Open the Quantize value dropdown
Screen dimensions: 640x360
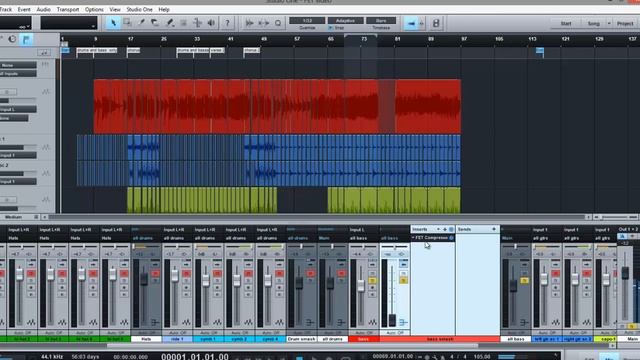pos(307,20)
